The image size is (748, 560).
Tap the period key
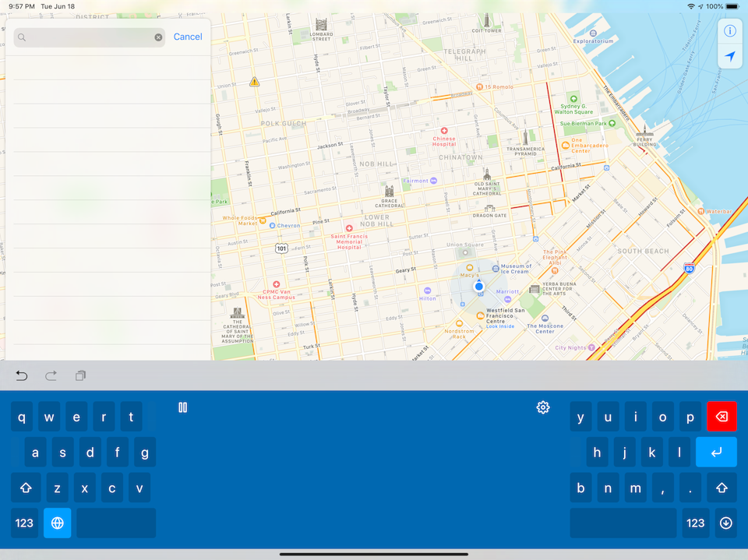click(690, 488)
